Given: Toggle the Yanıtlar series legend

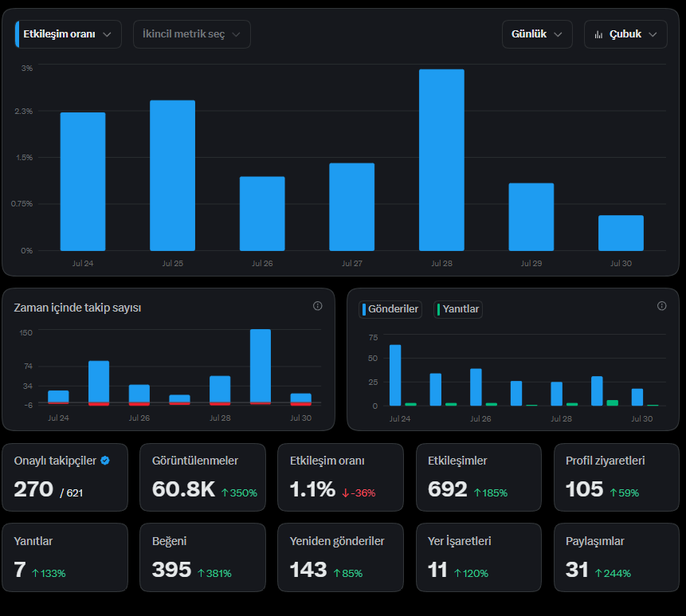Looking at the screenshot, I should tap(458, 309).
